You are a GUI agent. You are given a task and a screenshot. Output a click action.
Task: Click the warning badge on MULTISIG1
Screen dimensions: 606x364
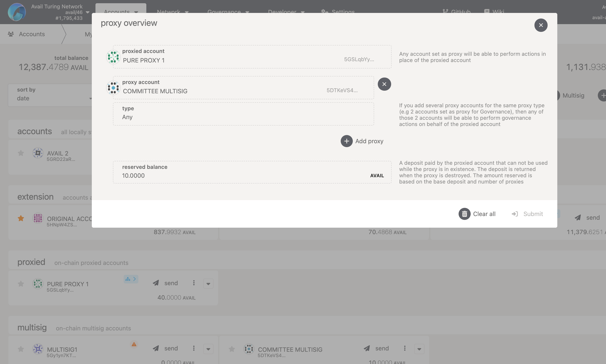point(134,344)
